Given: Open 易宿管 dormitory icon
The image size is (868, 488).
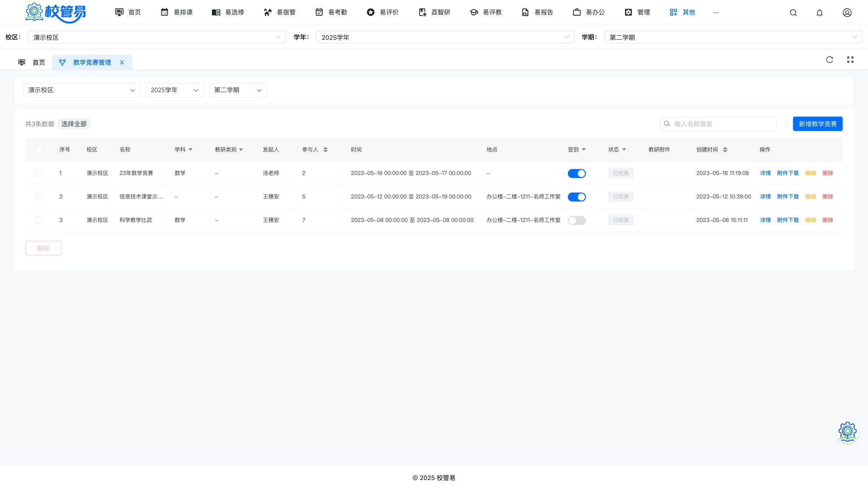Looking at the screenshot, I should pos(268,12).
